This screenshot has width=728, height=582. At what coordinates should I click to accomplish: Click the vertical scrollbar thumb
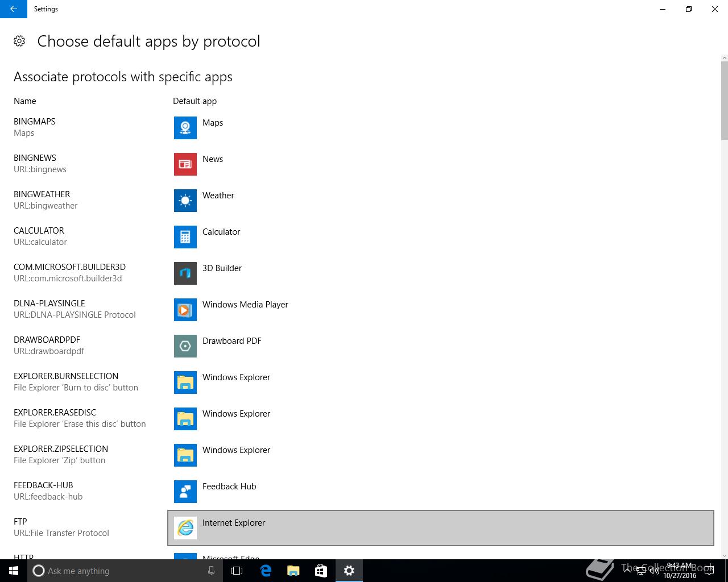pos(724,100)
